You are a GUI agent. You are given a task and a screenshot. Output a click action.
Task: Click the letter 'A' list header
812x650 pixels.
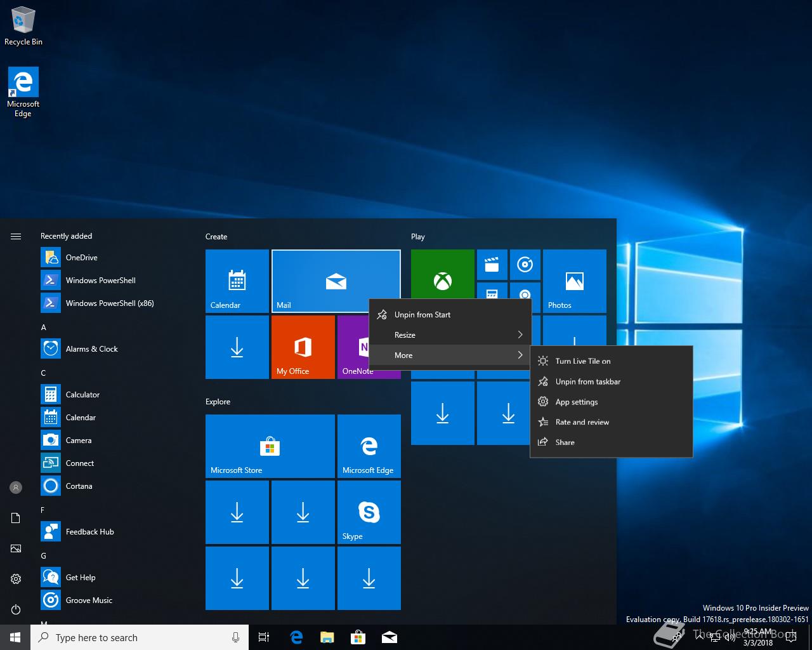coord(43,327)
